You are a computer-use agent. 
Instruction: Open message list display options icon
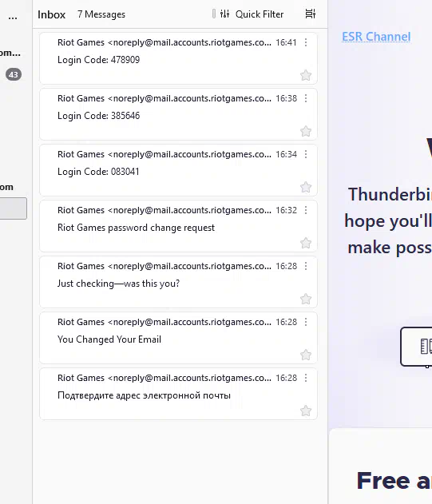tap(310, 14)
